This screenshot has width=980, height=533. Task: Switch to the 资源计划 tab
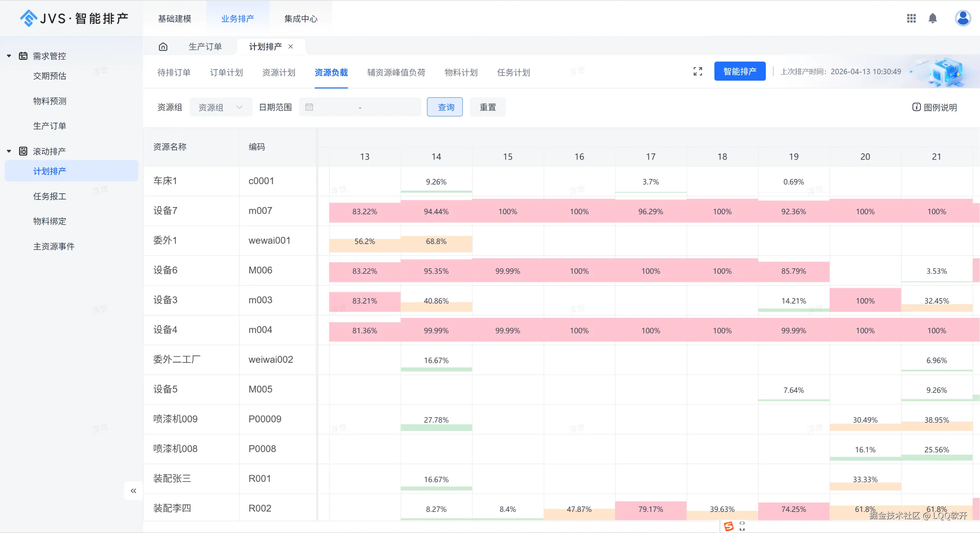(x=279, y=72)
